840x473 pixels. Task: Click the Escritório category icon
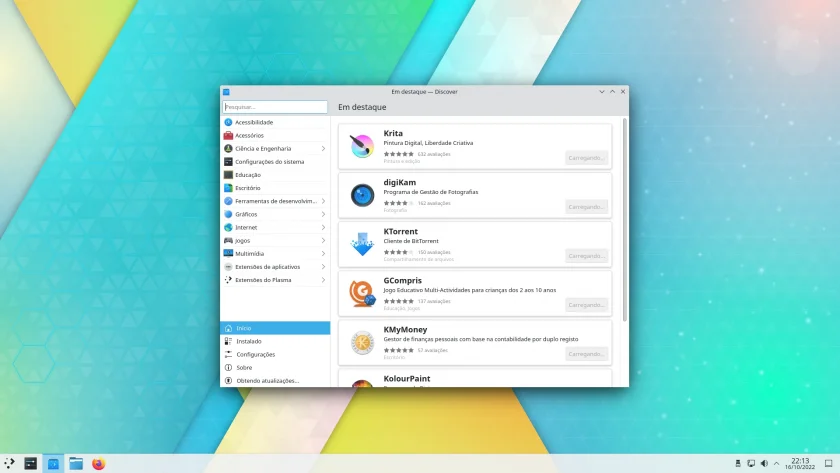point(228,188)
